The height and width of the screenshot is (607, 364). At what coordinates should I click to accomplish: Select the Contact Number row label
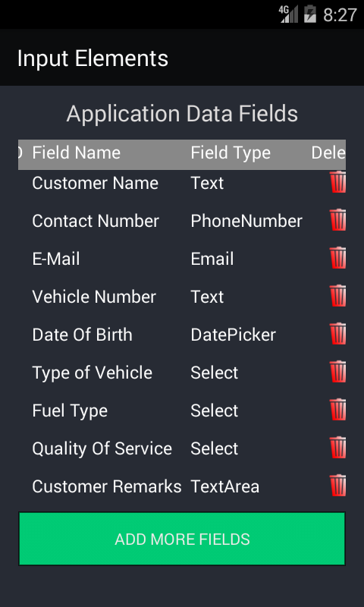click(96, 221)
